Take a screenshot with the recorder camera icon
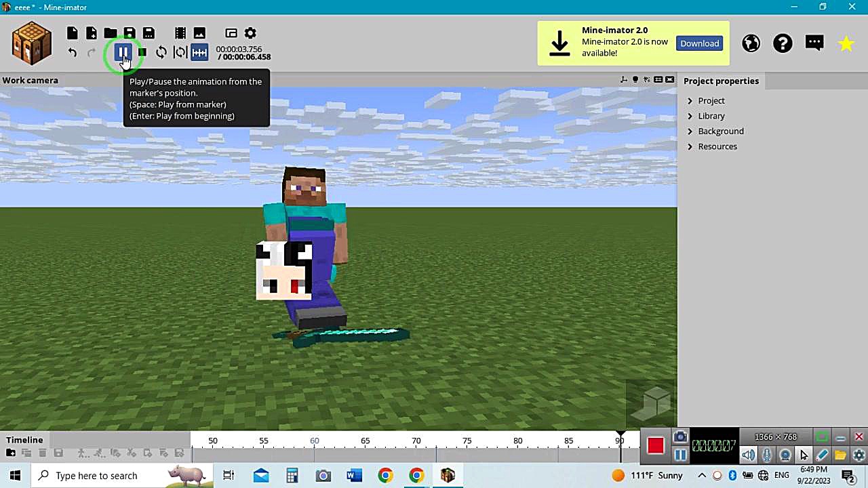 click(680, 437)
